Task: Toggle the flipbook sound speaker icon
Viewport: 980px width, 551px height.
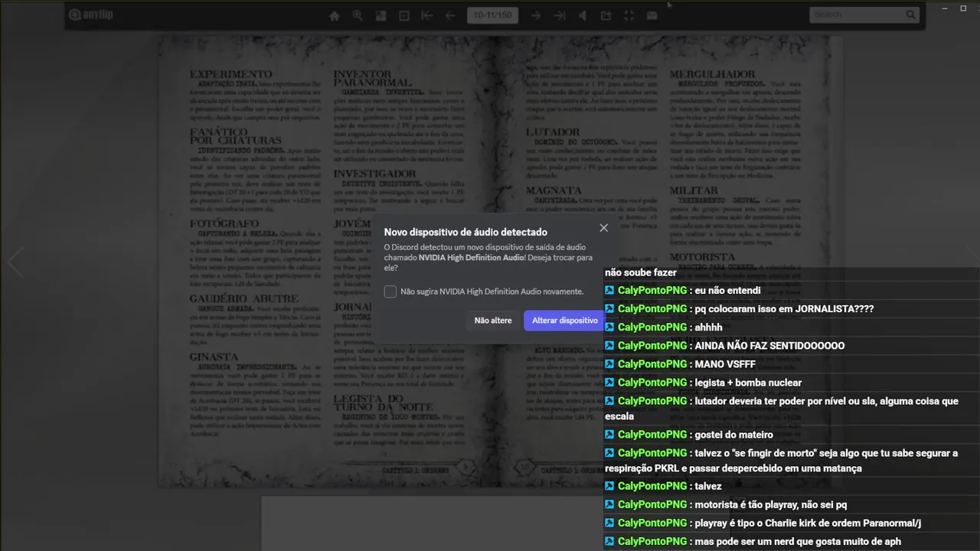Action: pyautogui.click(x=583, y=15)
